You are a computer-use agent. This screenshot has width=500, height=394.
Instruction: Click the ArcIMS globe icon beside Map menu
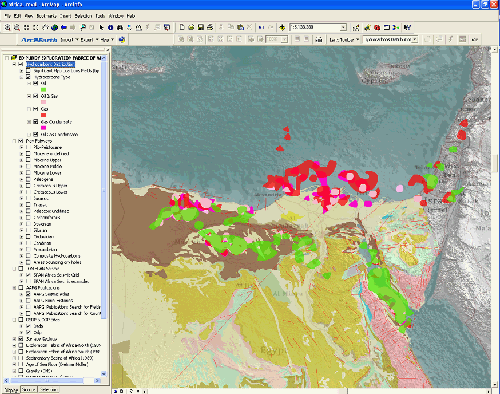click(122, 40)
